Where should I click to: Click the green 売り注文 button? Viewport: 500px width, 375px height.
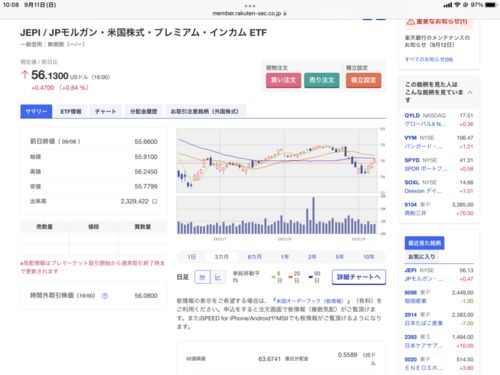[x=322, y=80]
